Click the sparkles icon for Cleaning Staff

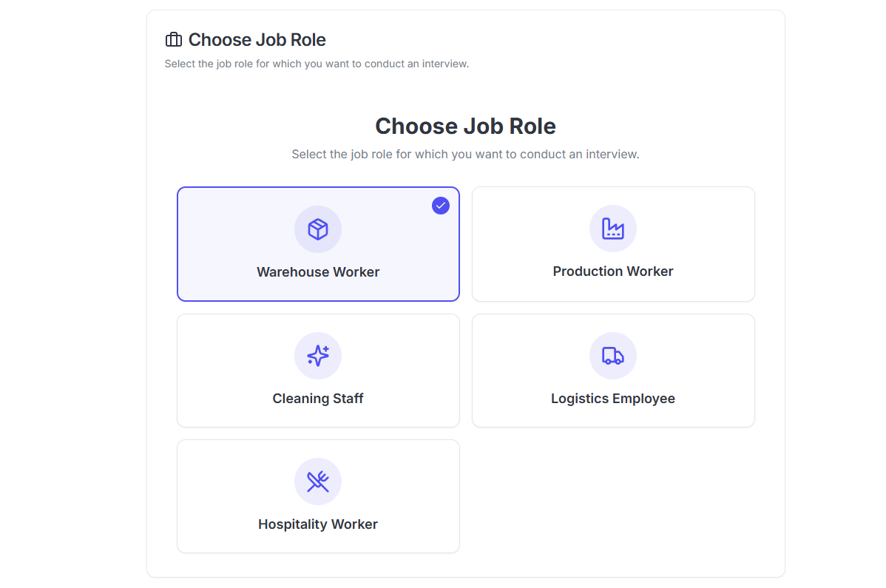[x=318, y=356]
